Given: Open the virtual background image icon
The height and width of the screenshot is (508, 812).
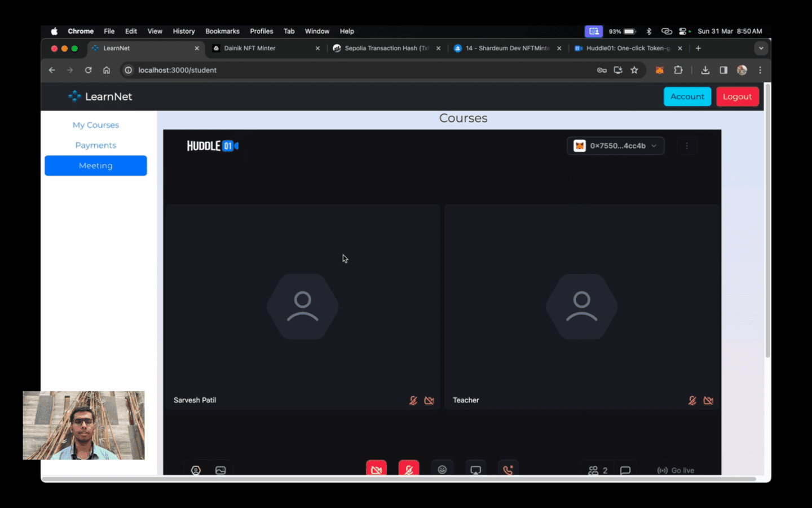Looking at the screenshot, I should 220,470.
